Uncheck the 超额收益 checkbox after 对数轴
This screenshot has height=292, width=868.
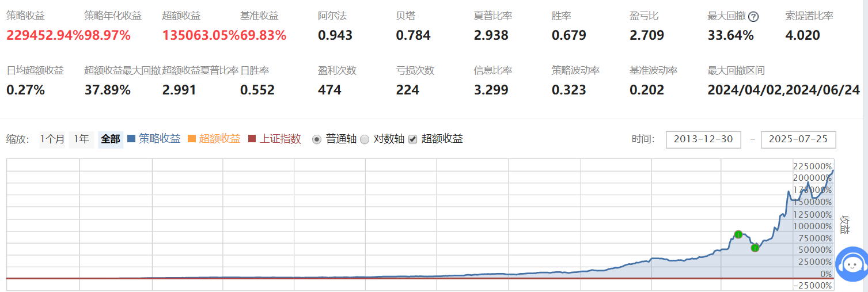[x=412, y=139]
